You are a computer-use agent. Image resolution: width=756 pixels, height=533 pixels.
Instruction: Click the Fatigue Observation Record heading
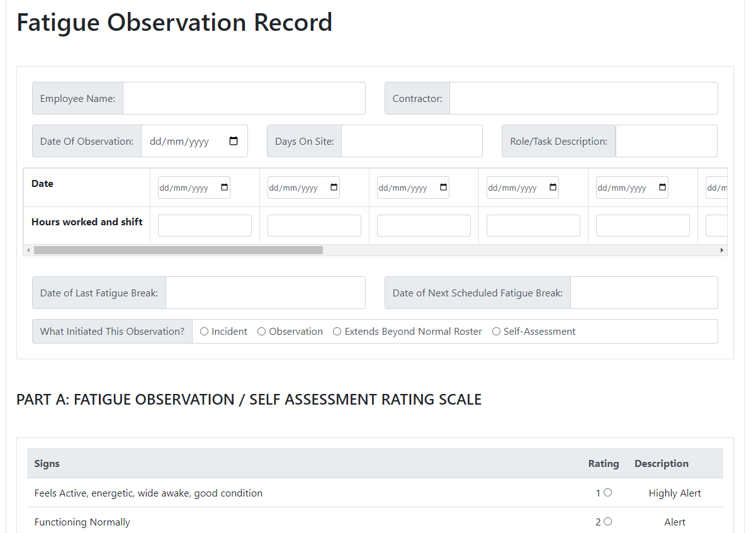(x=174, y=22)
